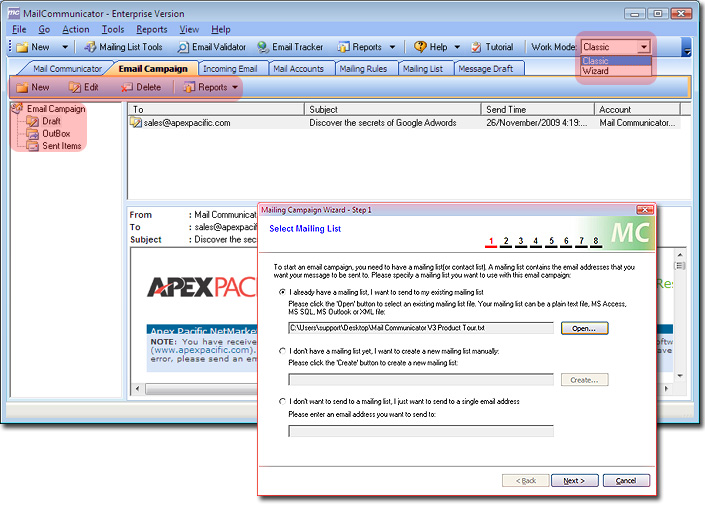Sort by the Send Time column header
Screen dimensions: 705x510
point(538,109)
